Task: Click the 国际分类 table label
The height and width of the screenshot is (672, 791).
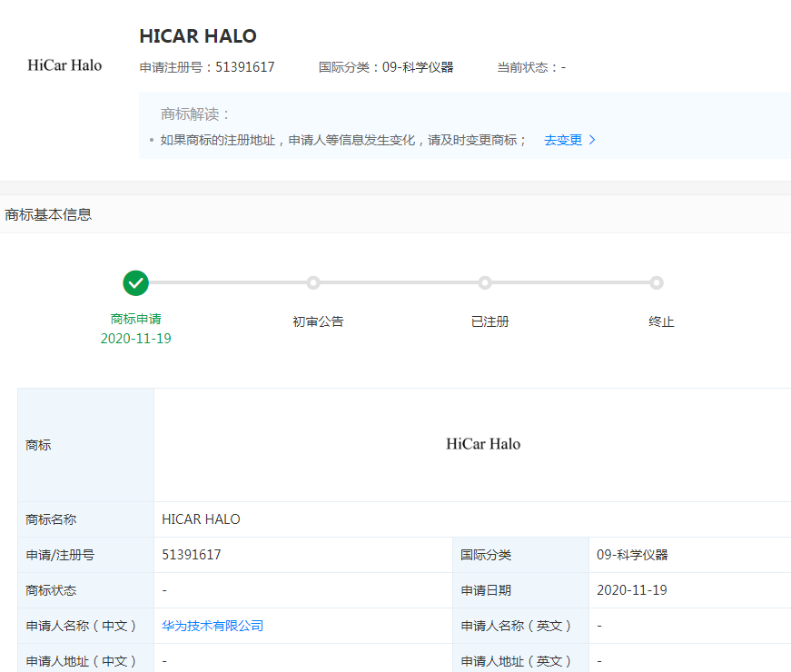Action: tap(486, 555)
